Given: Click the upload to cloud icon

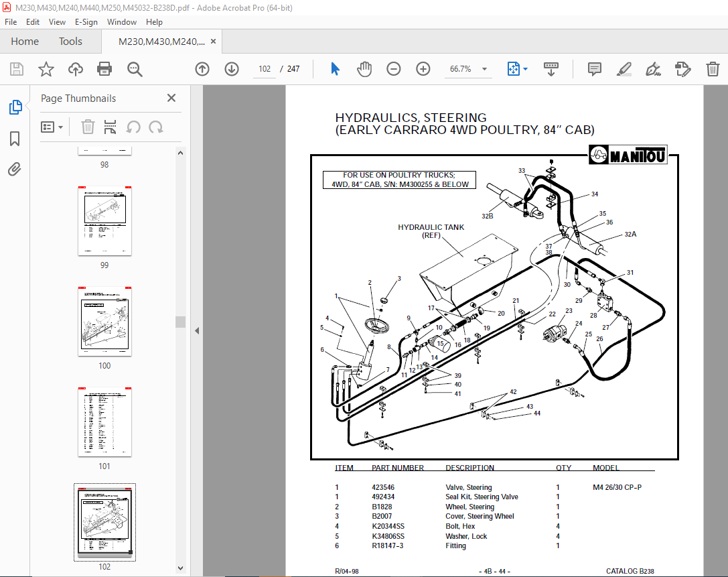Looking at the screenshot, I should pos(75,69).
